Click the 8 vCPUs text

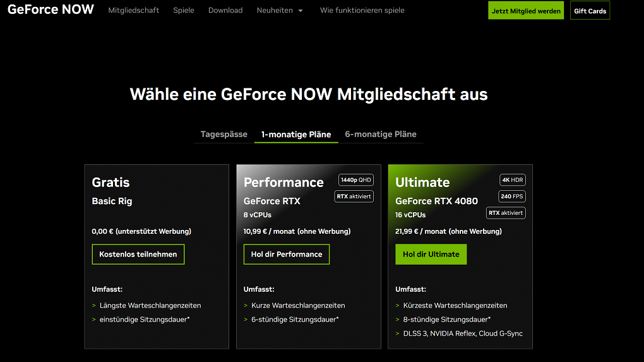point(257,215)
